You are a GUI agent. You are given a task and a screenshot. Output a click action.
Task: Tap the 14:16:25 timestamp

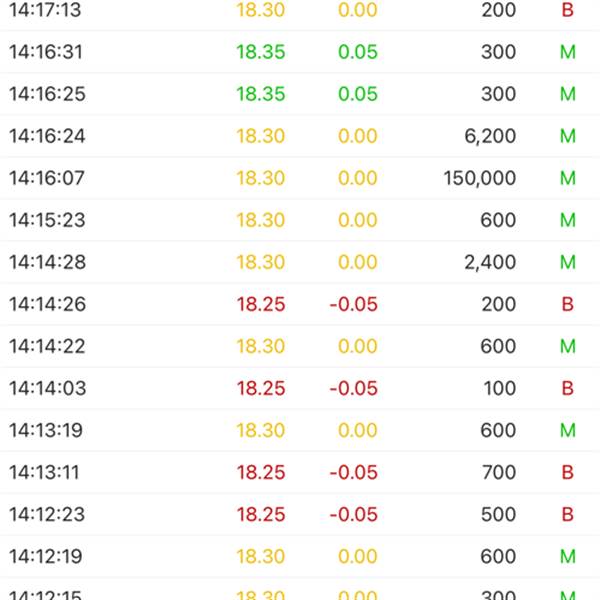tap(47, 94)
